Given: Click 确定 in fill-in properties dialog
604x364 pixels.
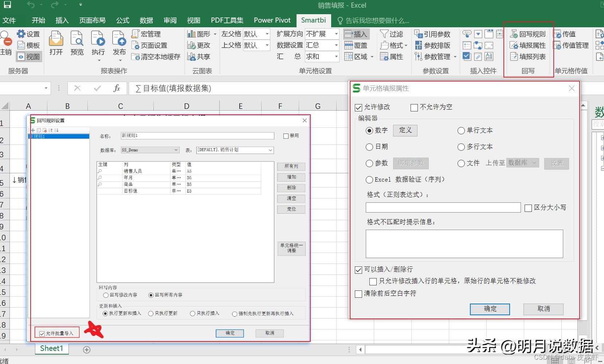Looking at the screenshot, I should 490,309.
